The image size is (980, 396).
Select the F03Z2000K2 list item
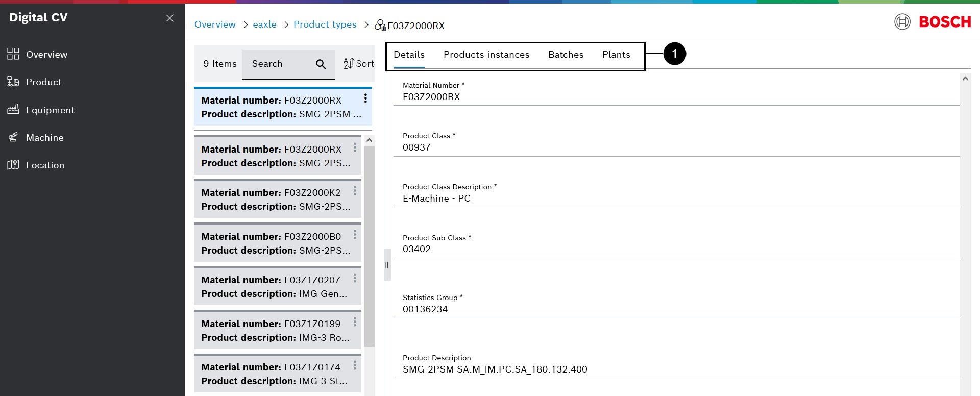pyautogui.click(x=278, y=200)
